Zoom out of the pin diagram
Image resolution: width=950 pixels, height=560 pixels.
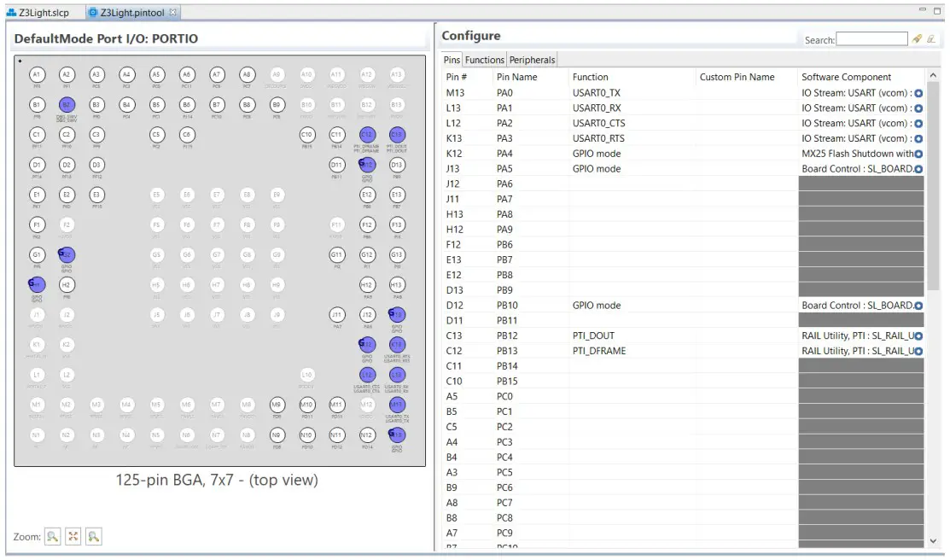click(x=93, y=535)
